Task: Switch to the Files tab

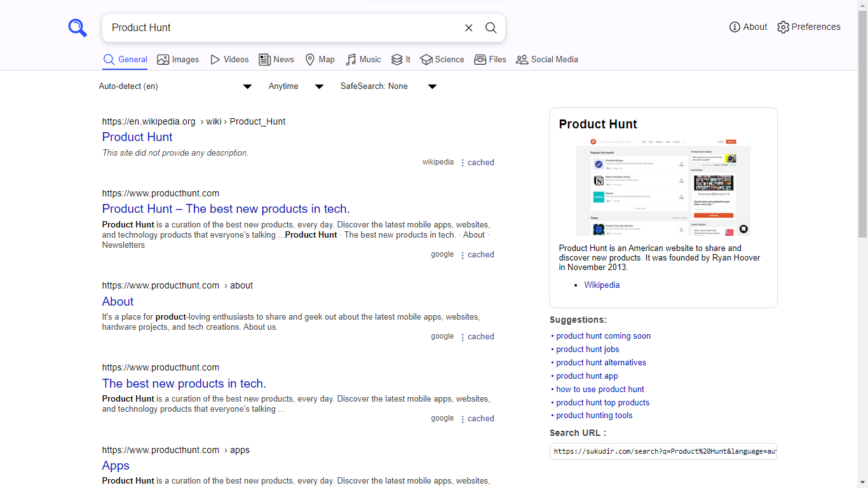Action: [490, 59]
